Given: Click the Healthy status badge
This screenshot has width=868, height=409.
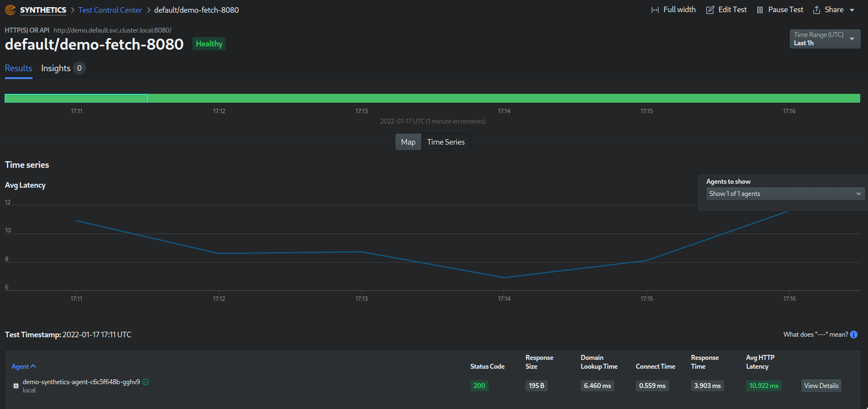Looking at the screenshot, I should pos(209,44).
